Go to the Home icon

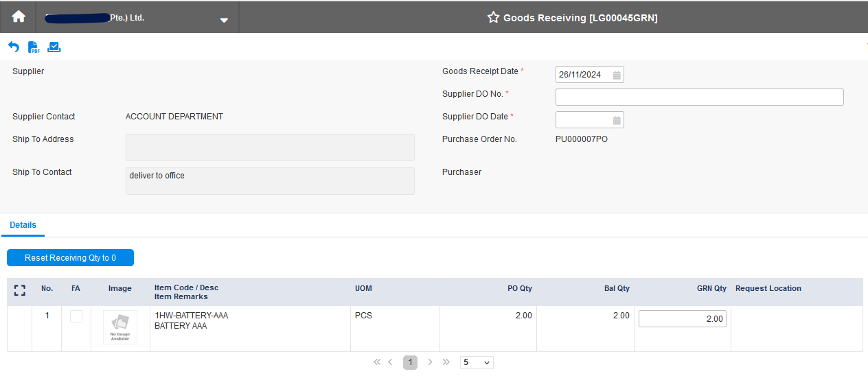[18, 17]
